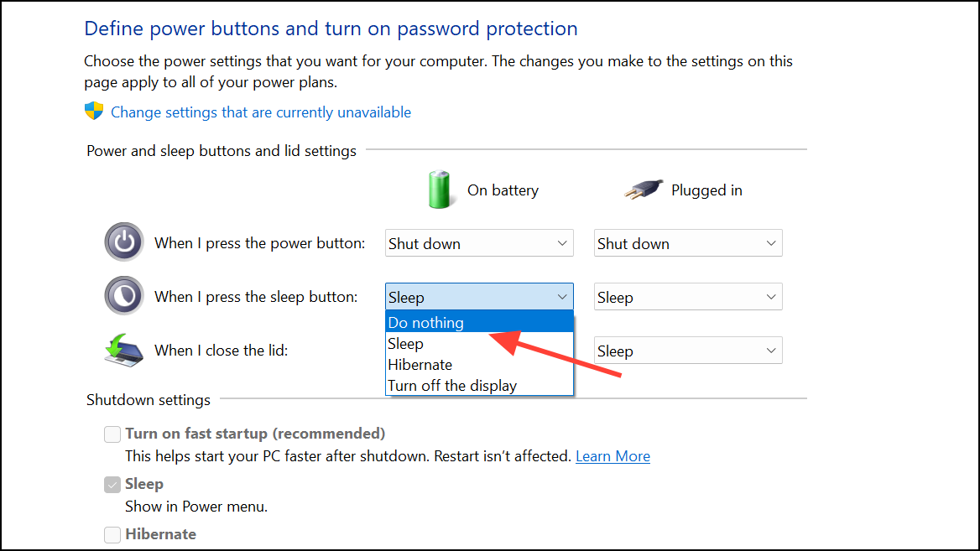Click the green battery icon
980x551 pixels.
(439, 190)
